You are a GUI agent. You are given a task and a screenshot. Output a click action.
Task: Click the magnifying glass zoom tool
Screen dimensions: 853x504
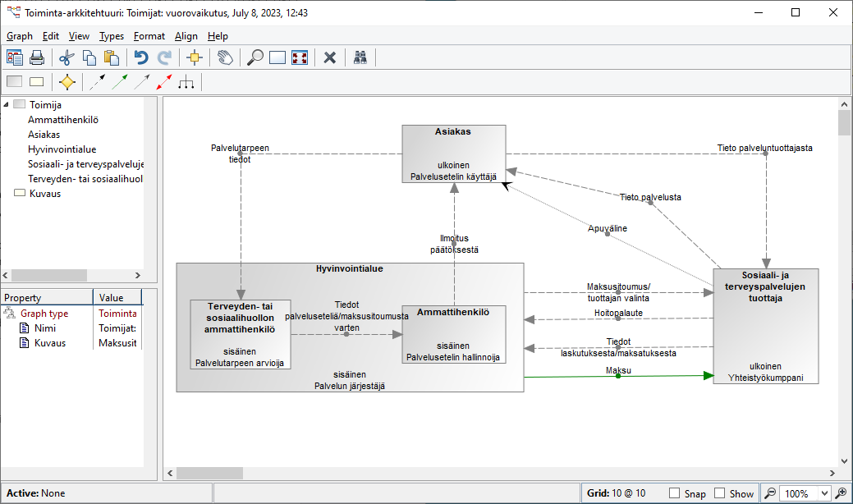coord(255,57)
